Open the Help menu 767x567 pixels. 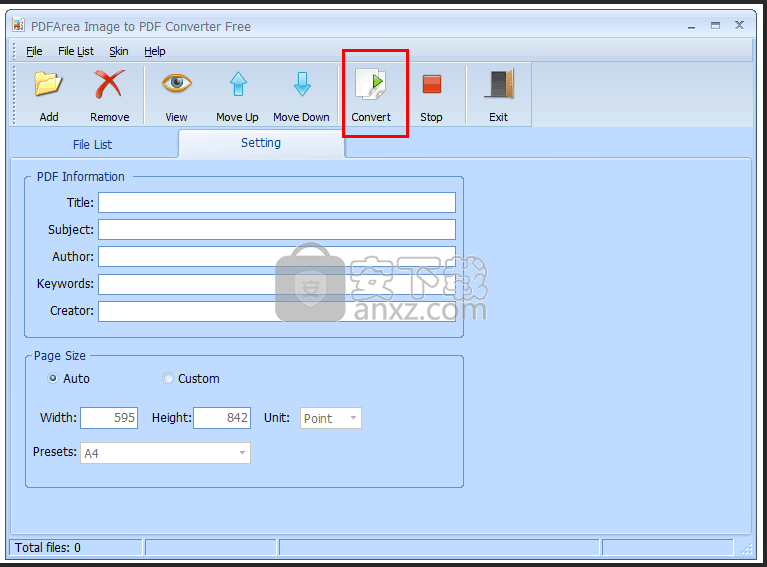coord(155,51)
